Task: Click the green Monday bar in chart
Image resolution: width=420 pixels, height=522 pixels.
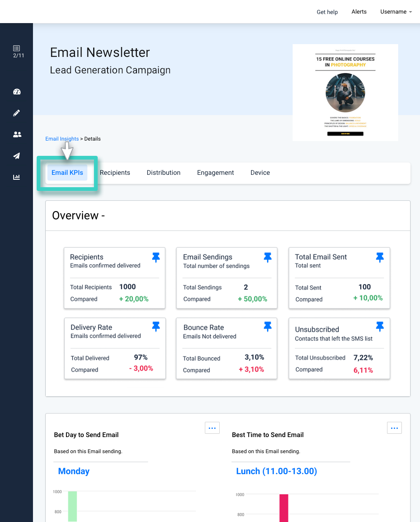Action: pos(73,506)
